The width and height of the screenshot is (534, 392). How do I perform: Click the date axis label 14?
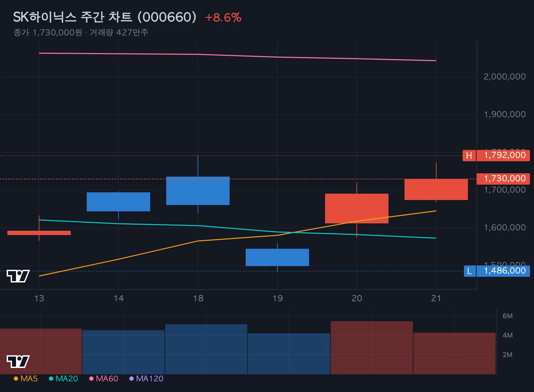pos(118,298)
